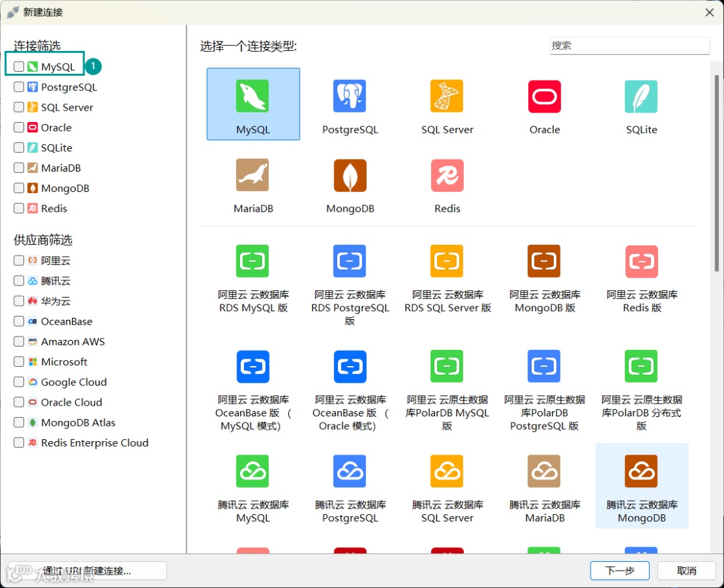This screenshot has height=588, width=724.
Task: Check the Google Cloud vendor box
Action: pos(19,382)
